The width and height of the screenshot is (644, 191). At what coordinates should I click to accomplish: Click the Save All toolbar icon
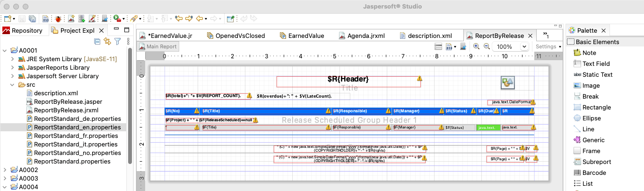pos(32,19)
